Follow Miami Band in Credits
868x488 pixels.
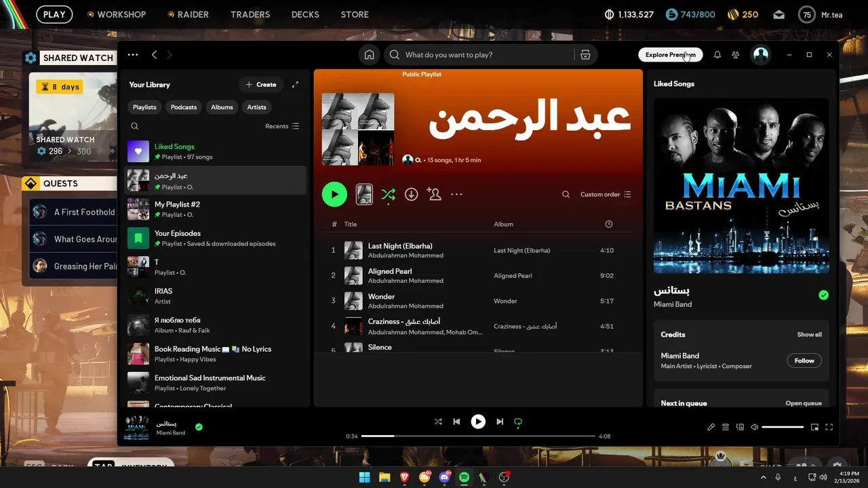804,361
